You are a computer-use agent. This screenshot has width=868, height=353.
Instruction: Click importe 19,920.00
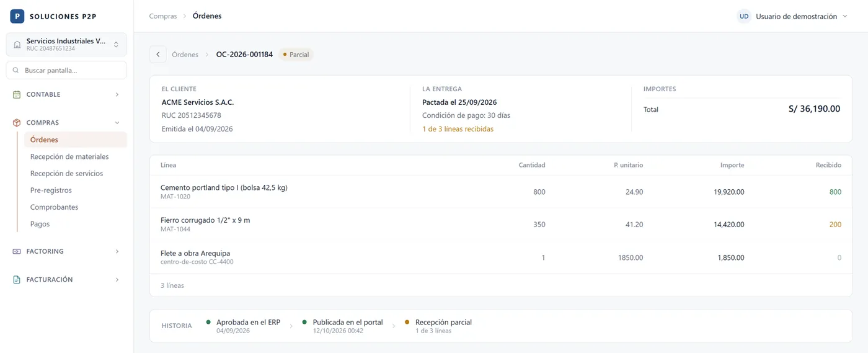[729, 192]
